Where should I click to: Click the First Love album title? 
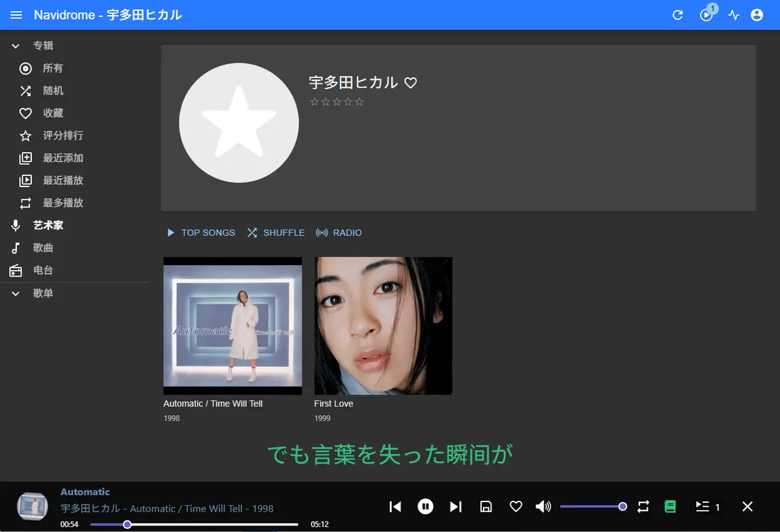click(334, 403)
